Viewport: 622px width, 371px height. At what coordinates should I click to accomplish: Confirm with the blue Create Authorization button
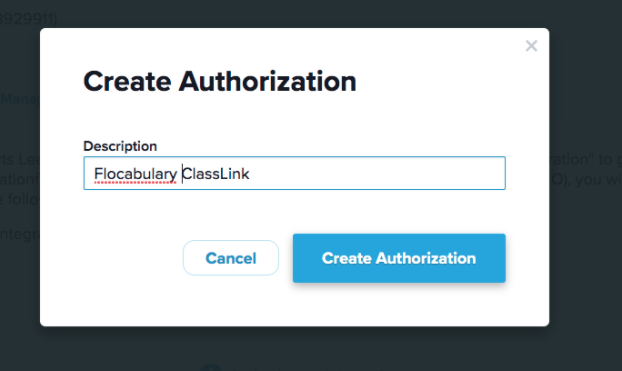pos(399,258)
